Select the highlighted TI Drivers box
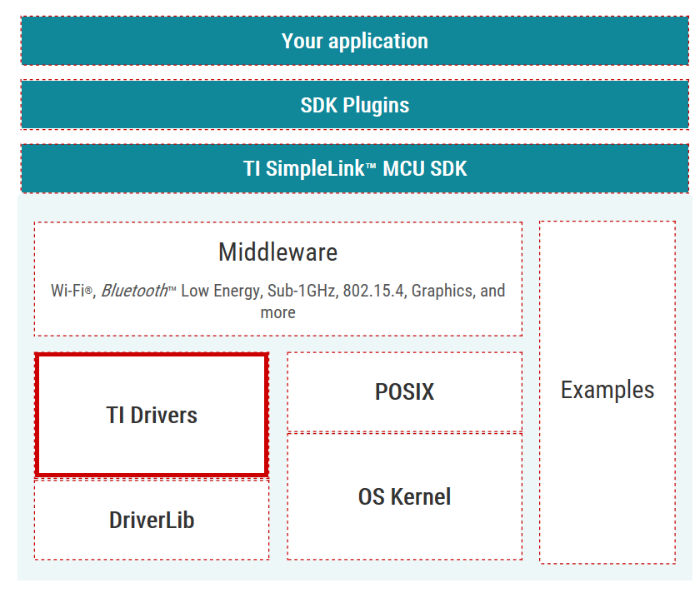Viewport: 700px width, 598px height. click(152, 415)
